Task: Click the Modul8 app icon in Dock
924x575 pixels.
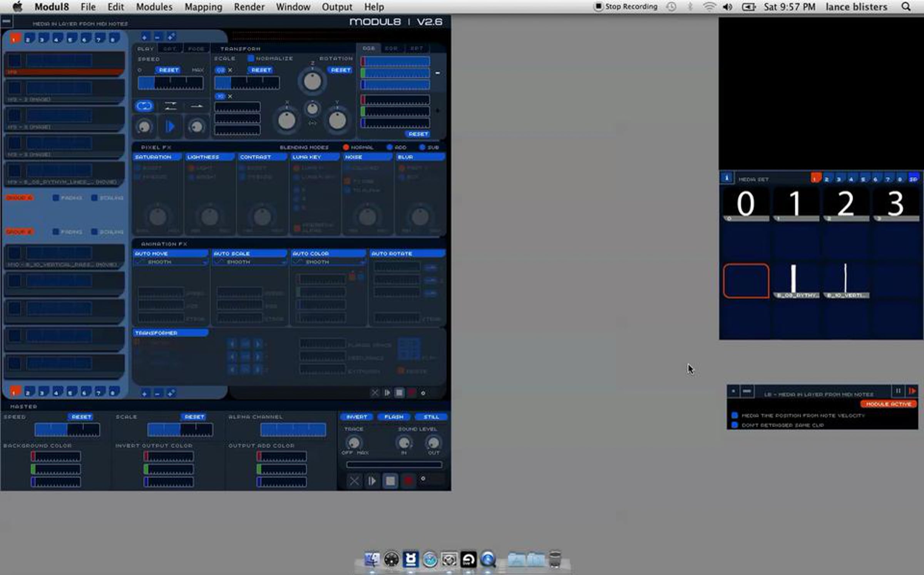Action: (410, 559)
